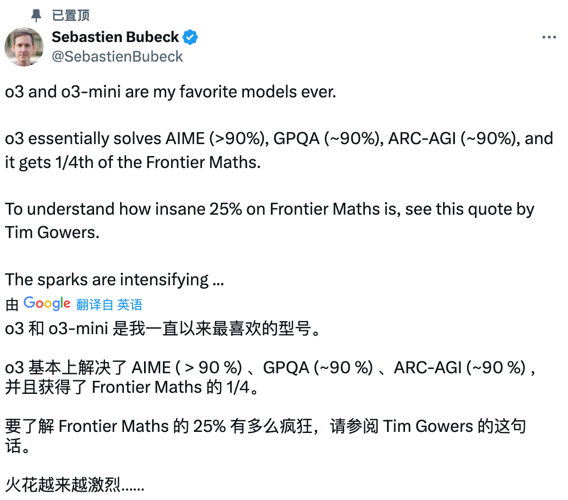The image size is (568, 500).
Task: Click the 已置顶 pinned label text
Action: [x=71, y=16]
